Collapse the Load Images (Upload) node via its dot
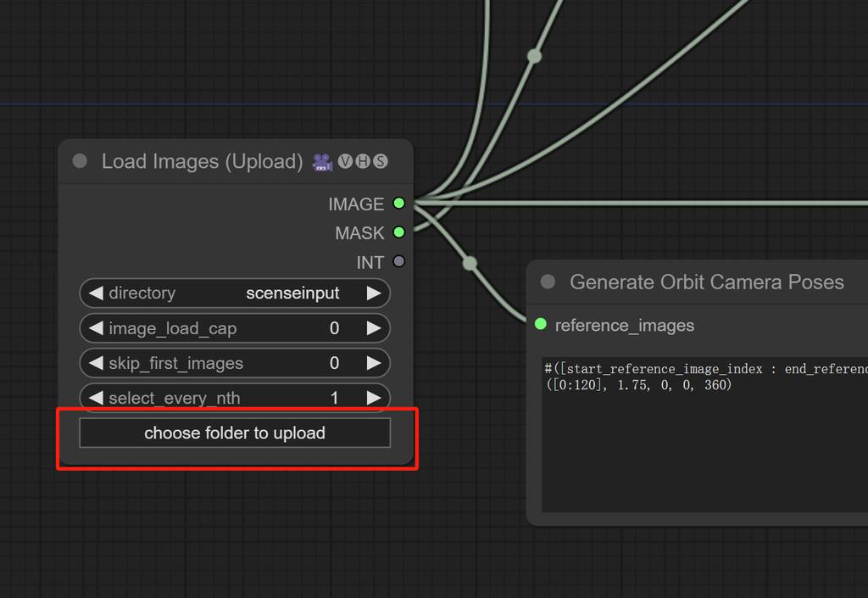Viewport: 868px width, 598px height. (80, 161)
